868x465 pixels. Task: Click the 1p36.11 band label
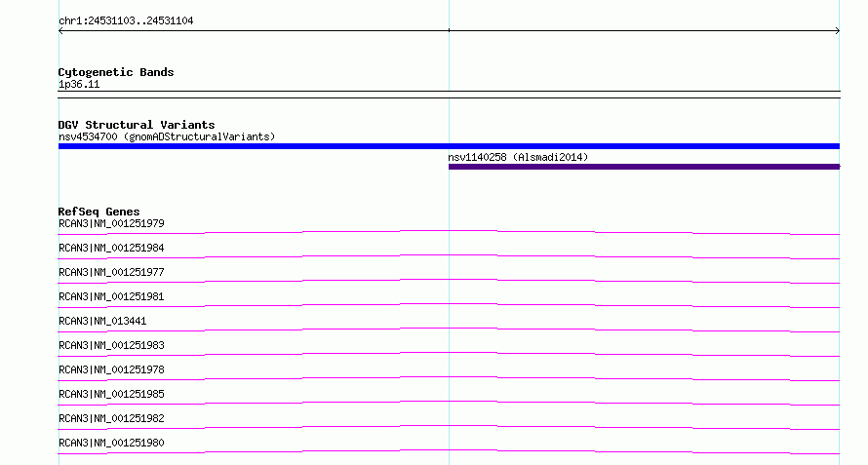pos(79,85)
